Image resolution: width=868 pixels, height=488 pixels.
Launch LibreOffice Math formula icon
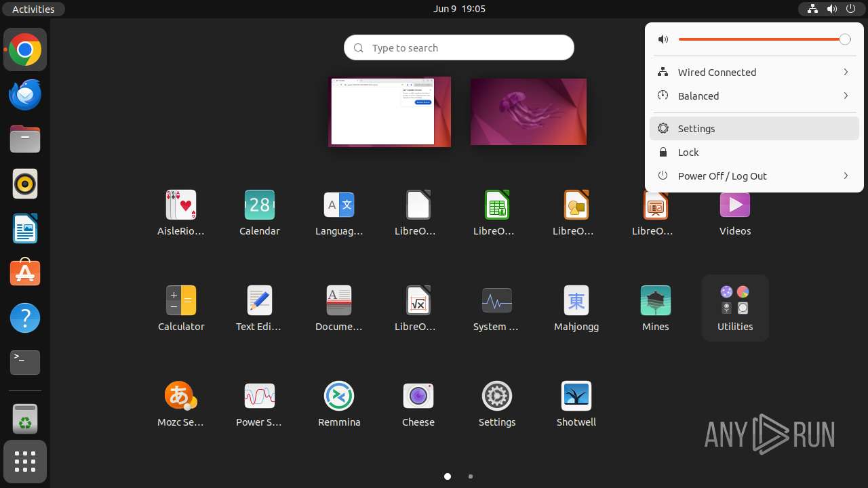click(x=418, y=308)
